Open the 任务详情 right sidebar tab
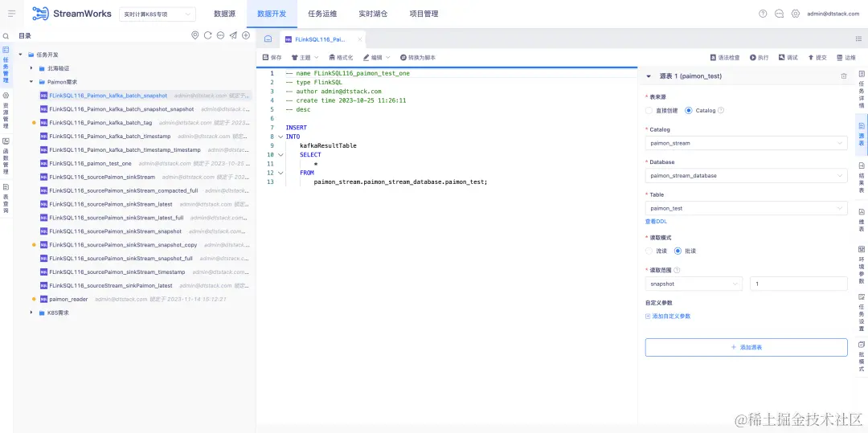 (862, 90)
